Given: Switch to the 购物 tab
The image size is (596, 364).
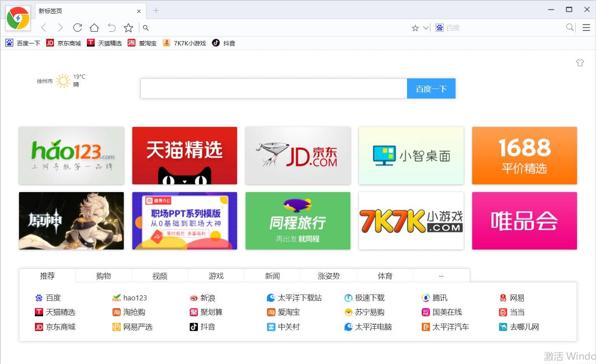Looking at the screenshot, I should pyautogui.click(x=104, y=276).
